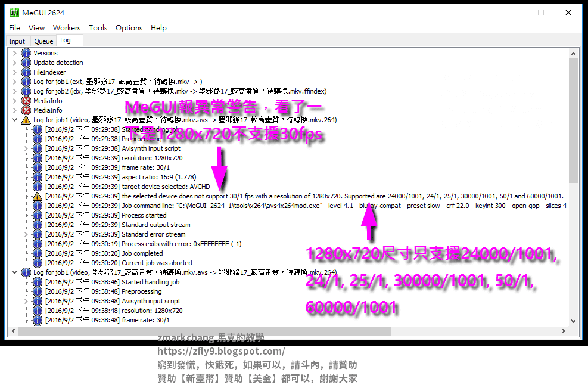Screen dimensions: 588x391
Task: Click the warning triangle icon of job1 video log
Action: [x=26, y=120]
